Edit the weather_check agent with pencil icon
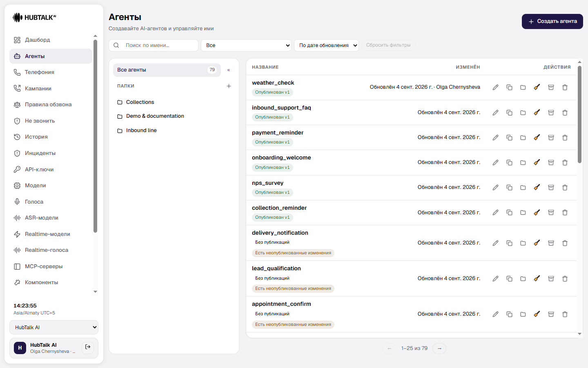The image size is (588, 368). [x=495, y=87]
